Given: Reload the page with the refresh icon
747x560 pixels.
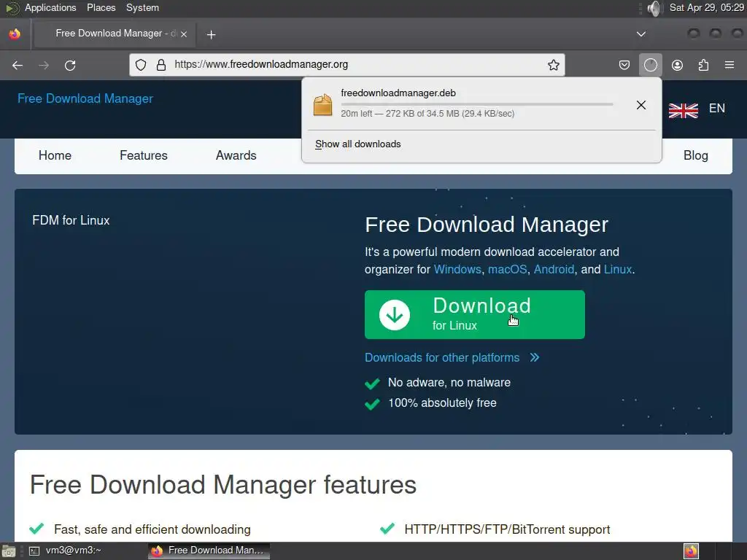Looking at the screenshot, I should [x=70, y=65].
